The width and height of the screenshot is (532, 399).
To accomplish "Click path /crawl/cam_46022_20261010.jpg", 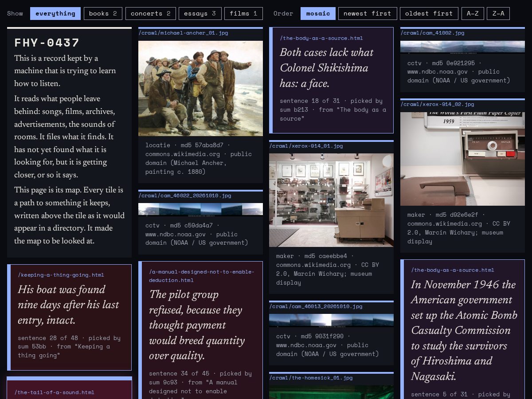I will (185, 196).
